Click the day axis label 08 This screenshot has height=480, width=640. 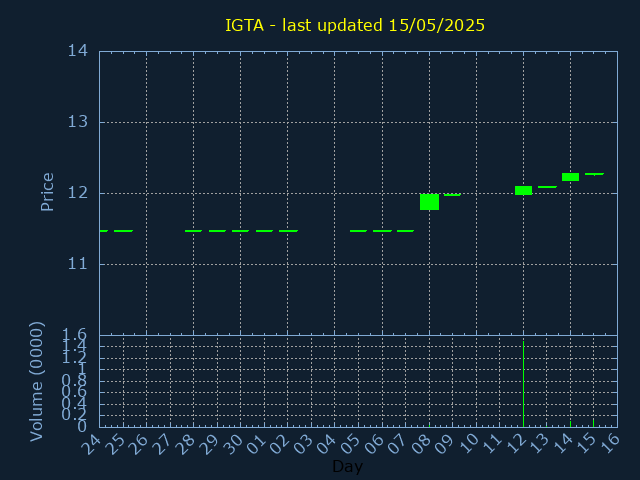coord(420,444)
